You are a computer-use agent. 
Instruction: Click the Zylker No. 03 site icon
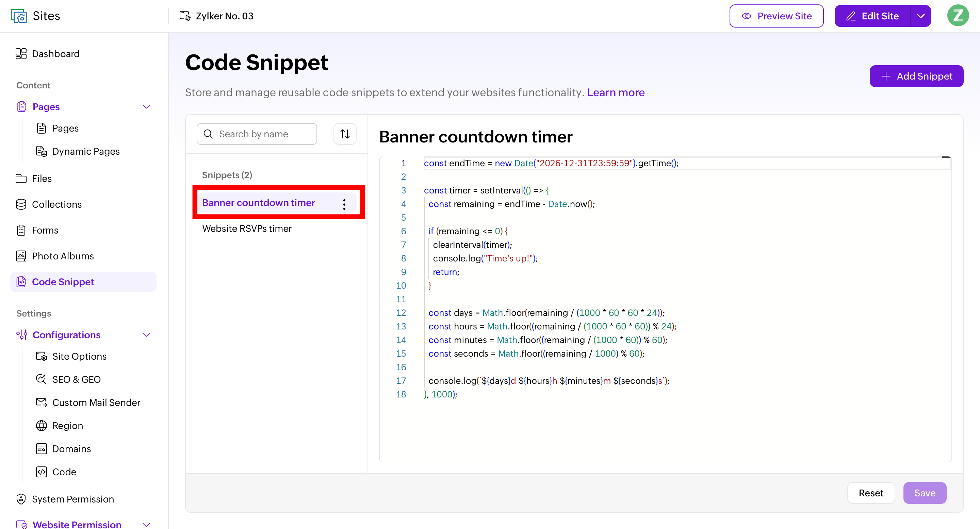[x=185, y=16]
